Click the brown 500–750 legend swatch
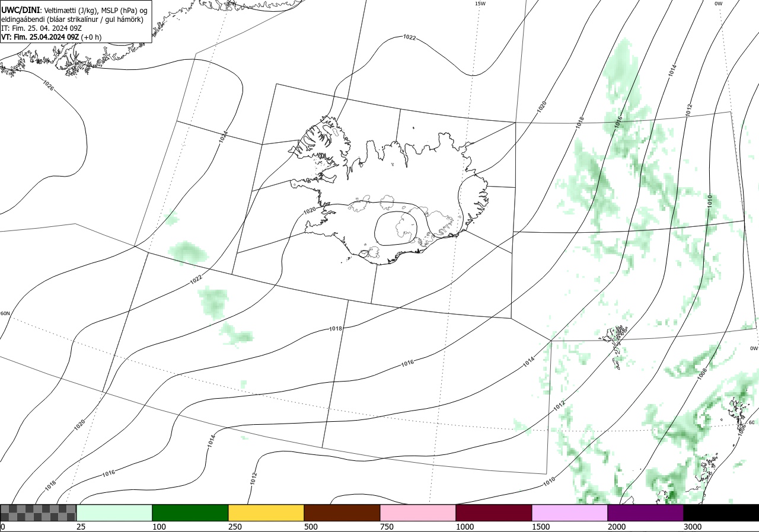The image size is (759, 532). (x=342, y=512)
